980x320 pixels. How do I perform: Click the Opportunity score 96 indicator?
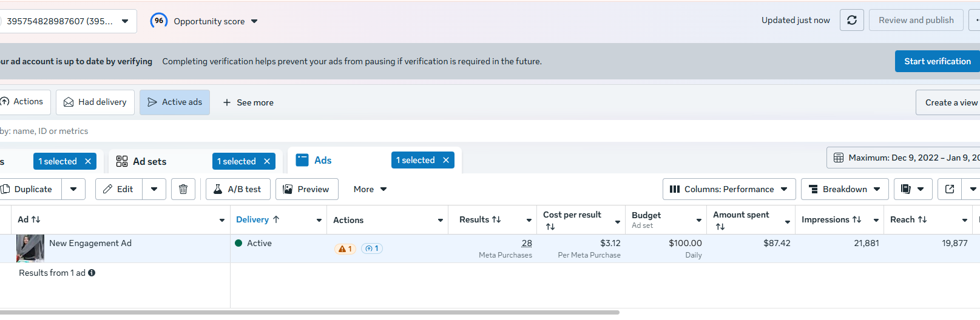159,21
